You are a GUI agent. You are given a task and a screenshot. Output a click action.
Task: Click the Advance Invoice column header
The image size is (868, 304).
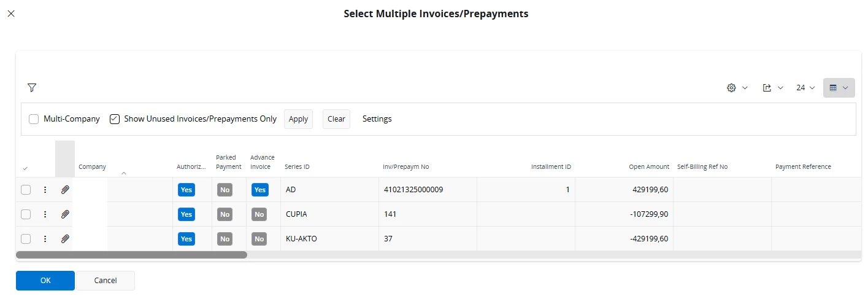(263, 162)
